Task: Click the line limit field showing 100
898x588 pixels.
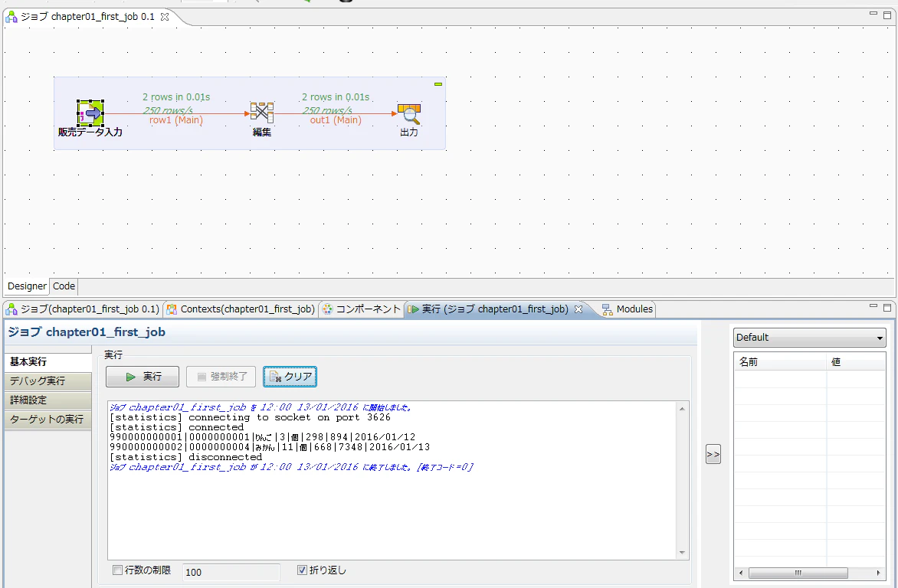Action: pyautogui.click(x=231, y=572)
